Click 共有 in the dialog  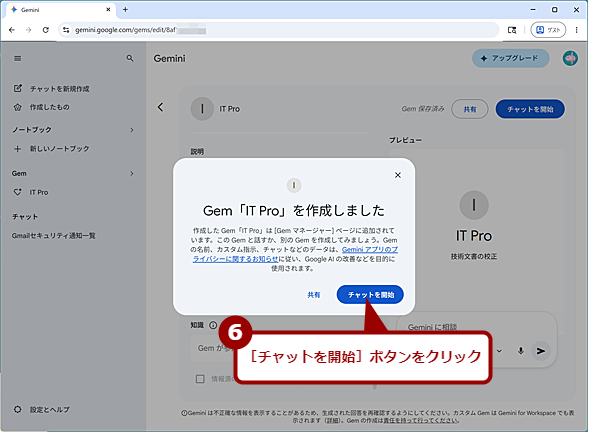[314, 295]
